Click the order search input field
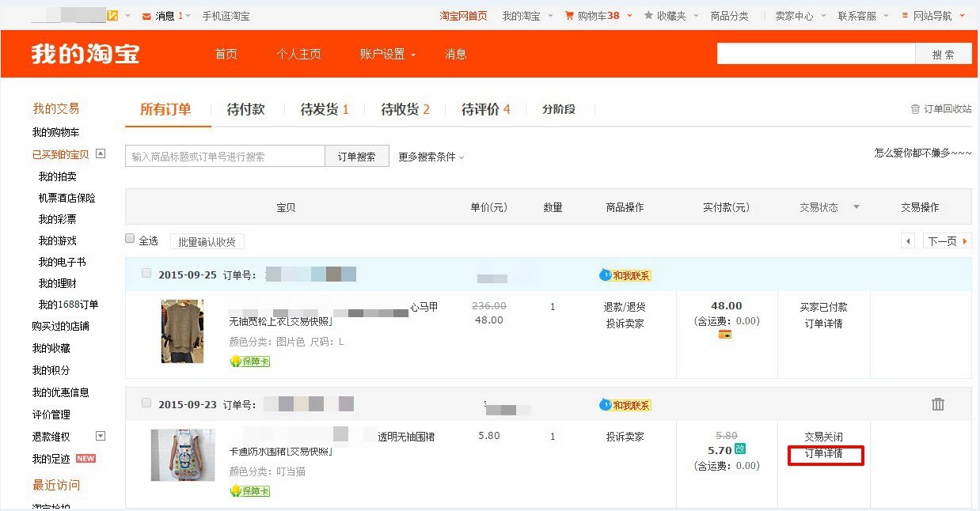 224,156
